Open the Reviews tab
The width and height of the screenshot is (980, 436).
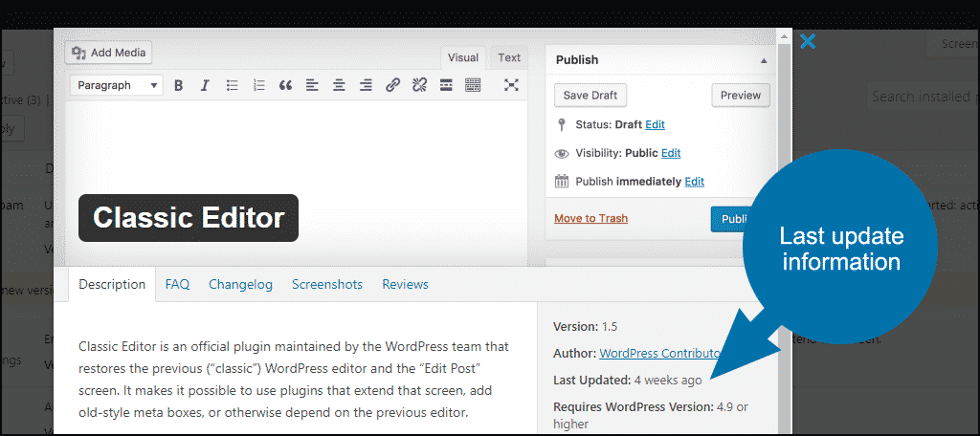pos(406,285)
